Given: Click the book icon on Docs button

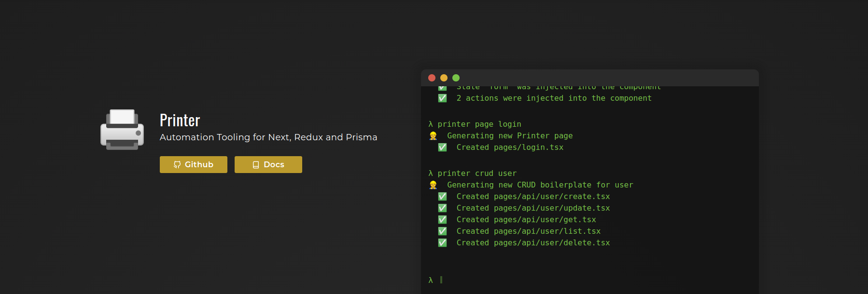Looking at the screenshot, I should pyautogui.click(x=256, y=165).
